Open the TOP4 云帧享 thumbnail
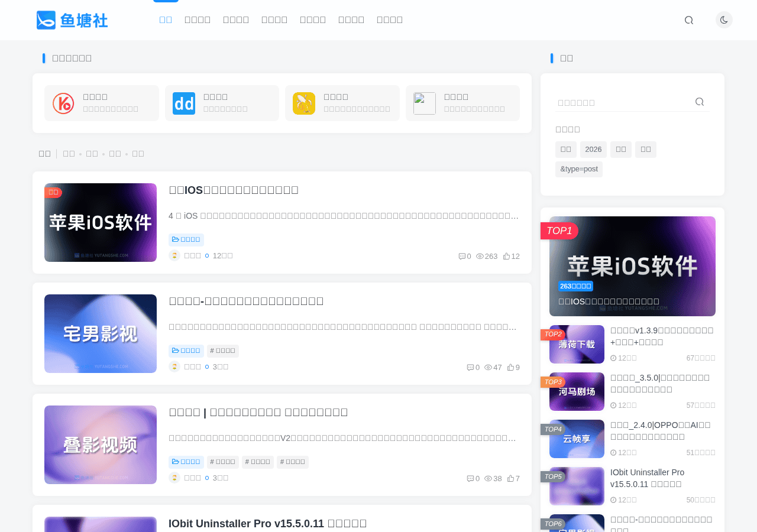 point(577,439)
